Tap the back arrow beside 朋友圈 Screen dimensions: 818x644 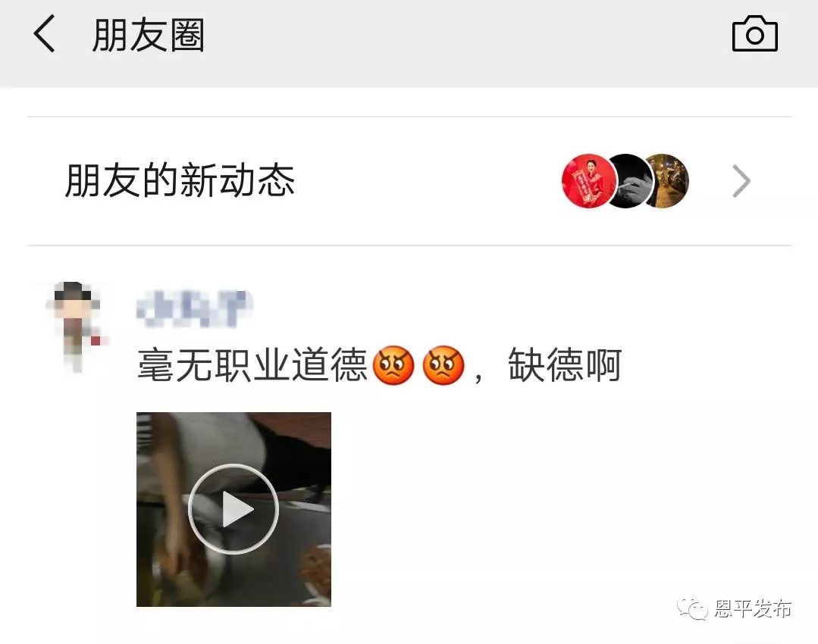point(44,33)
